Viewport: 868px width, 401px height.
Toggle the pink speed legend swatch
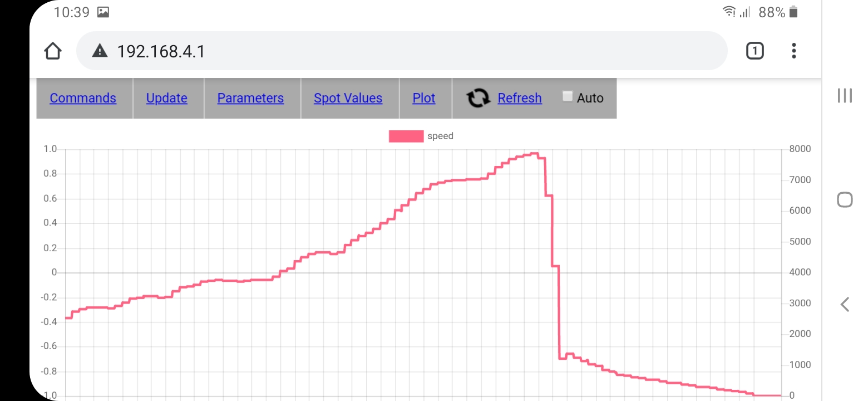(406, 136)
